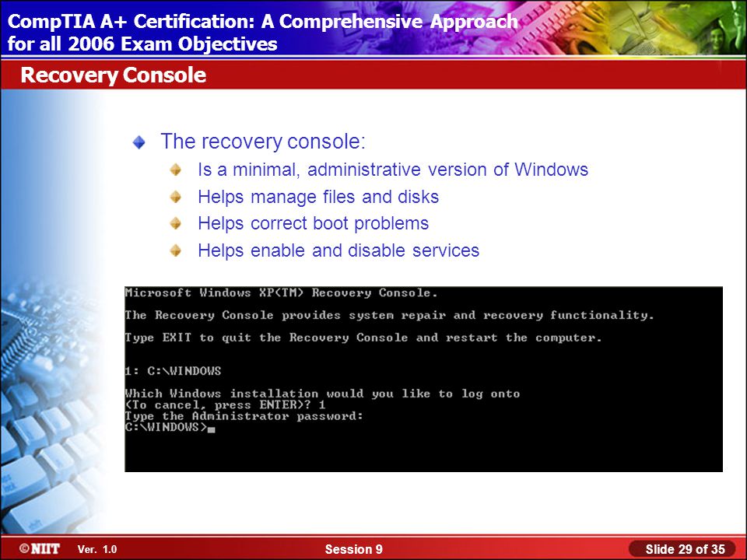This screenshot has height=560, width=747.
Task: Select 'Helps manage files and disks' bullet text
Action: pyautogui.click(x=318, y=197)
